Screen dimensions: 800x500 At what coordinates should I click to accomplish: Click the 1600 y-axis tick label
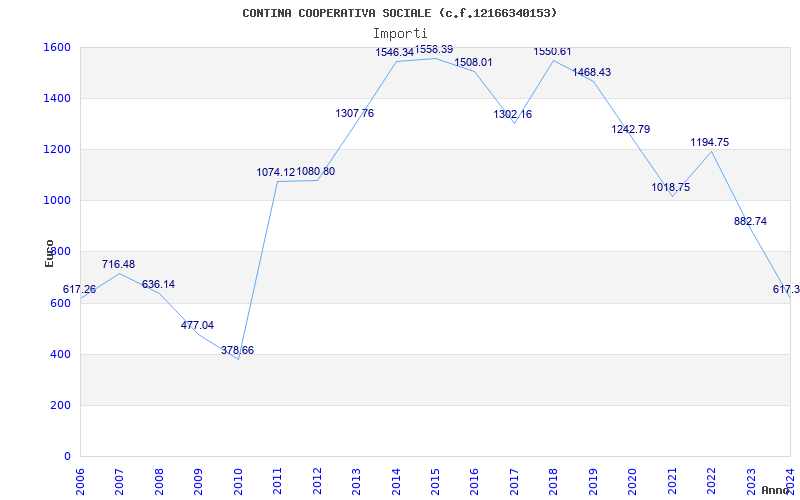(56, 47)
